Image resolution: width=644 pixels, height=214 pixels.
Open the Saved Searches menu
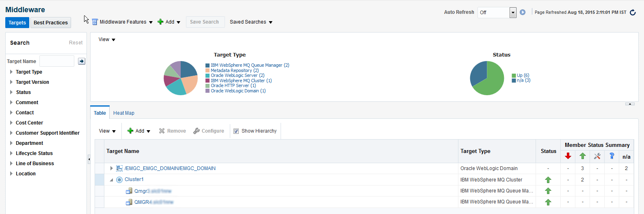coord(251,22)
